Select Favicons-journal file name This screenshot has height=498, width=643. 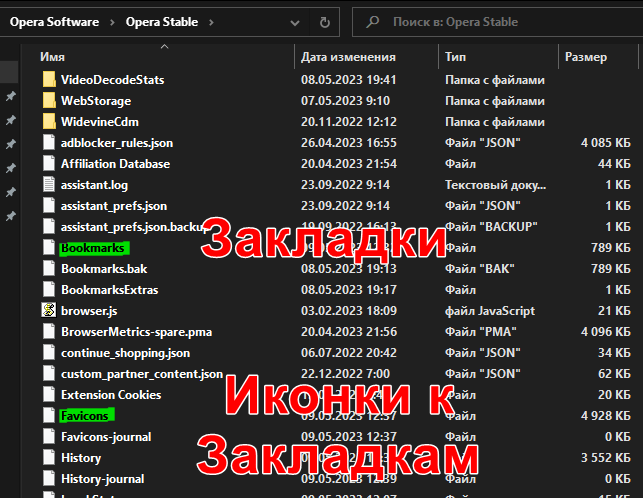(x=106, y=437)
